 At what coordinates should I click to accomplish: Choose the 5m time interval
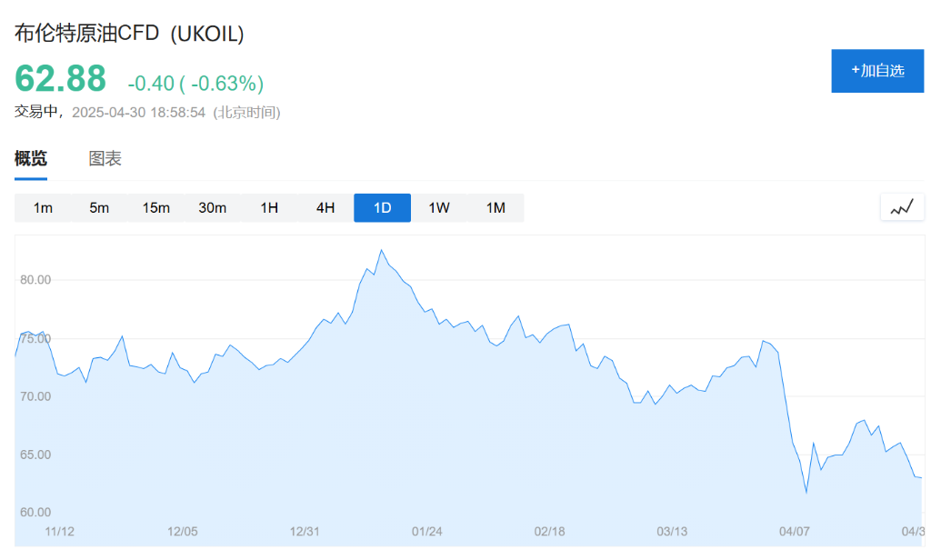[x=99, y=207]
